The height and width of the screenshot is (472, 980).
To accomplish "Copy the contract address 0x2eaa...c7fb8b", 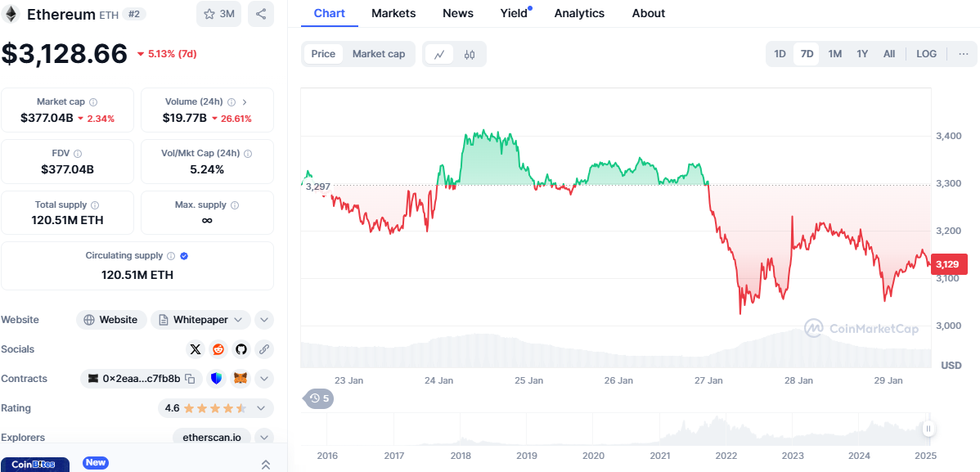I will 191,378.
